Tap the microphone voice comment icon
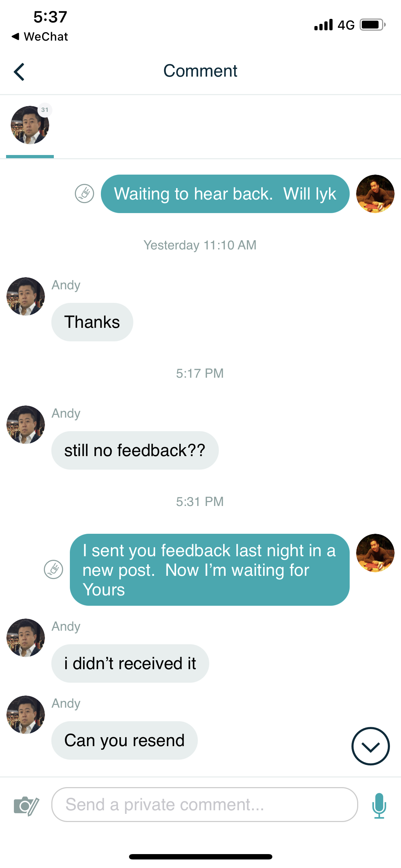Viewport: 401px width, 868px height. 379,805
